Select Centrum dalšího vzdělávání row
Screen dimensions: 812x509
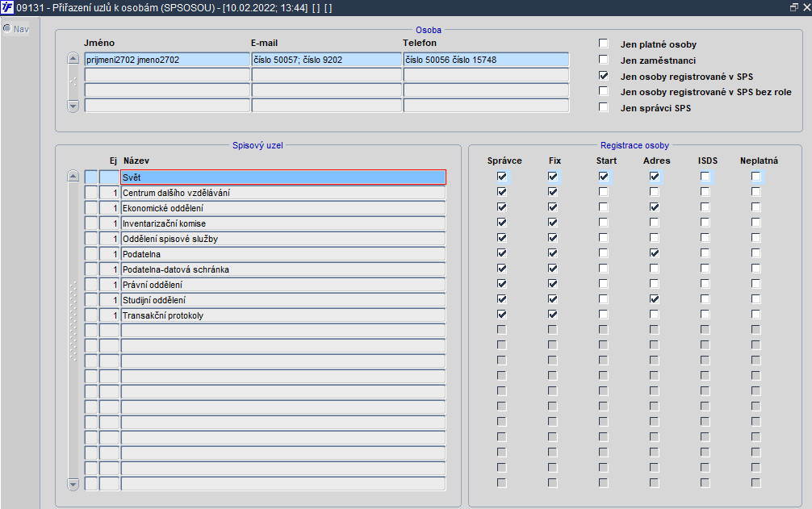pyautogui.click(x=283, y=193)
